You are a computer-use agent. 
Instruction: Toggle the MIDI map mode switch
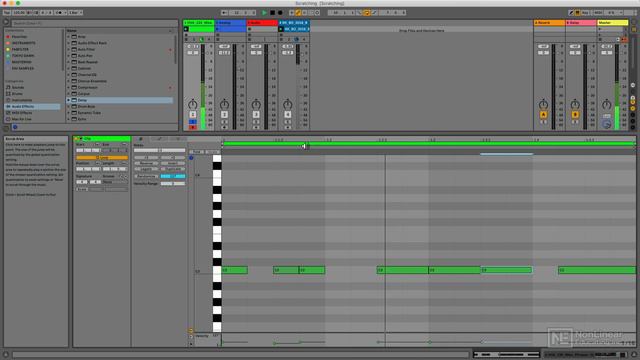598,13
